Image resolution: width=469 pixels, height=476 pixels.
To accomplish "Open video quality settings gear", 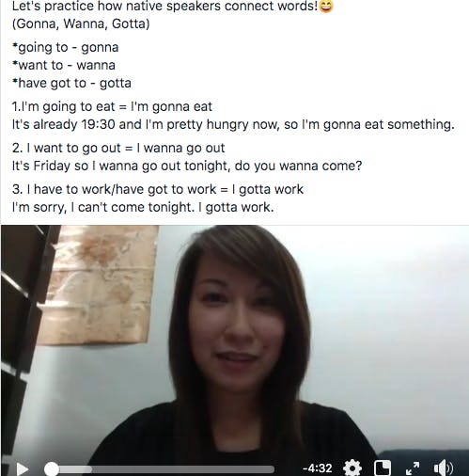I will tap(352, 468).
